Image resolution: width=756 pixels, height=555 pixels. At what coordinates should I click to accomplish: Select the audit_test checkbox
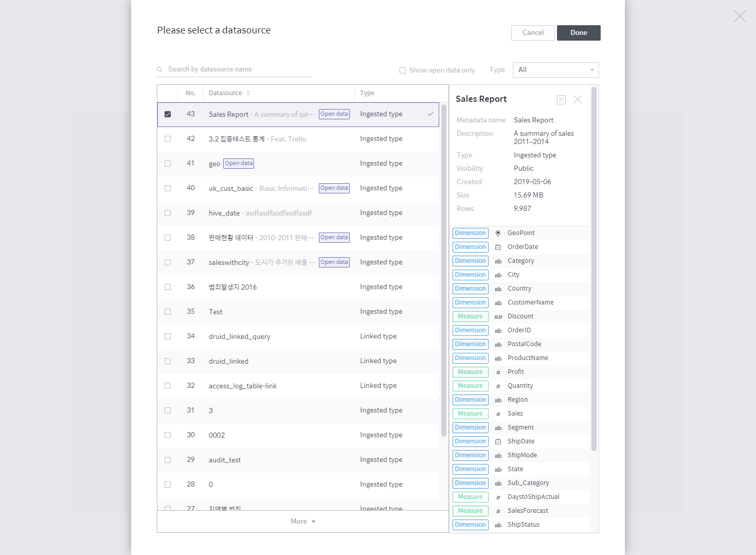click(x=168, y=460)
